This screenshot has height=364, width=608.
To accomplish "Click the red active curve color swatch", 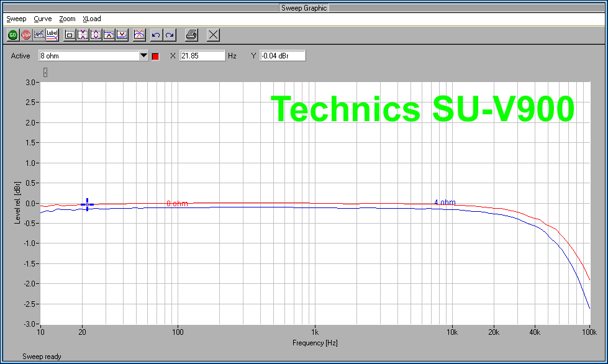I will [x=155, y=57].
